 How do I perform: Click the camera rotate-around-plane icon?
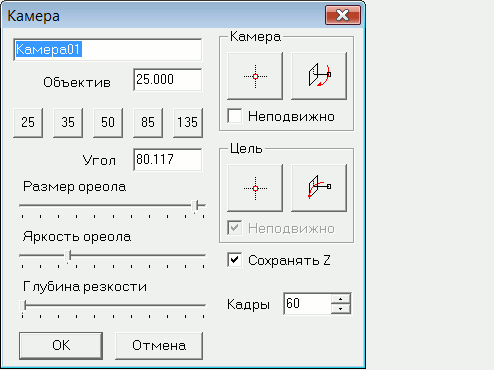click(319, 76)
